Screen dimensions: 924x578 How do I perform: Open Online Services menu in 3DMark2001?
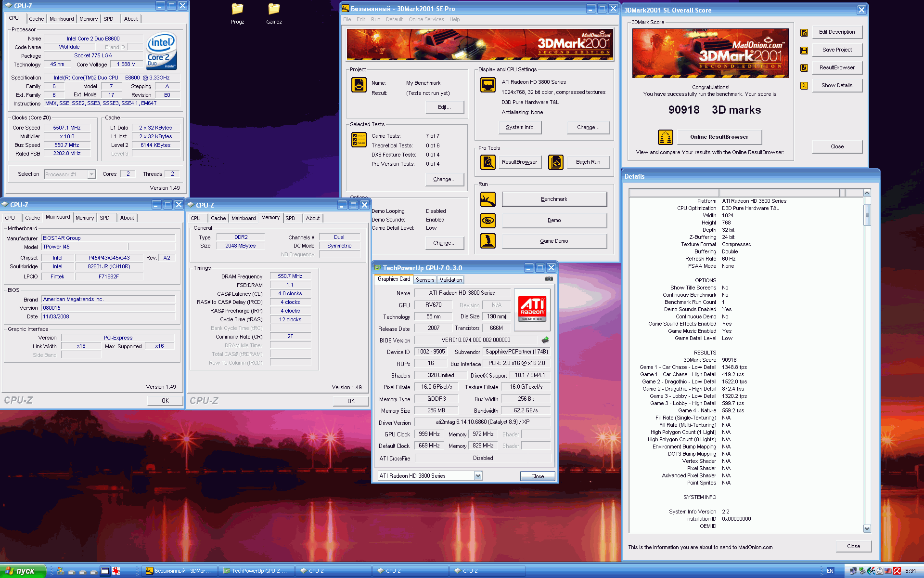(426, 19)
